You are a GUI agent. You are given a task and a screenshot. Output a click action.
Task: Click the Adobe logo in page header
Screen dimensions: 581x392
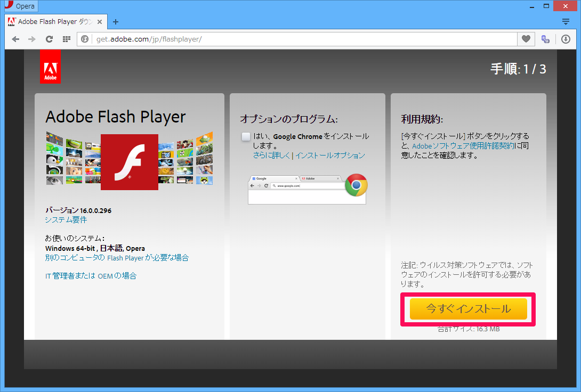coord(50,67)
